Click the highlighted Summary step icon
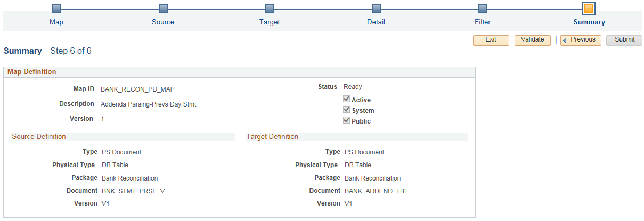Viewport: 644px width, 221px height. point(589,9)
